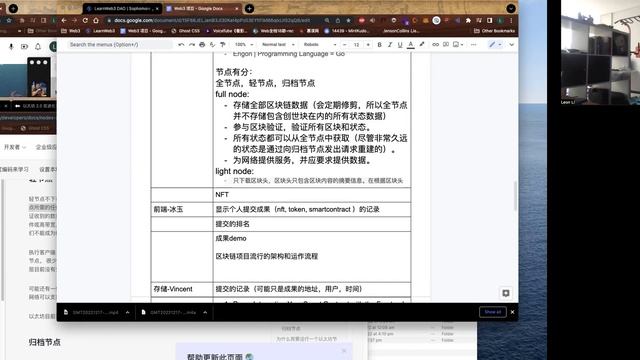Screen dimensions: 640x360
Task: Toggle underline formatting
Action: point(400,44)
